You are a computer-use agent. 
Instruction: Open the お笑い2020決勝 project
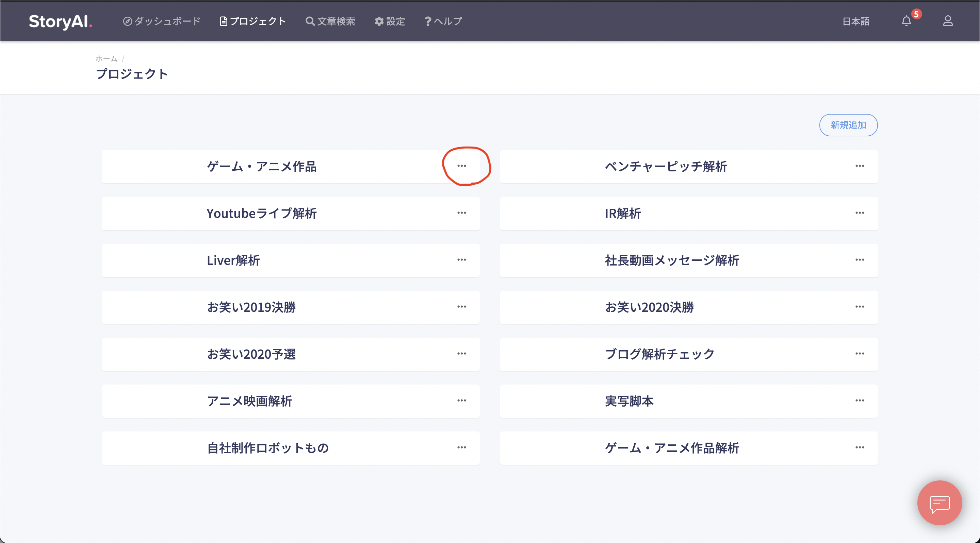coord(649,307)
